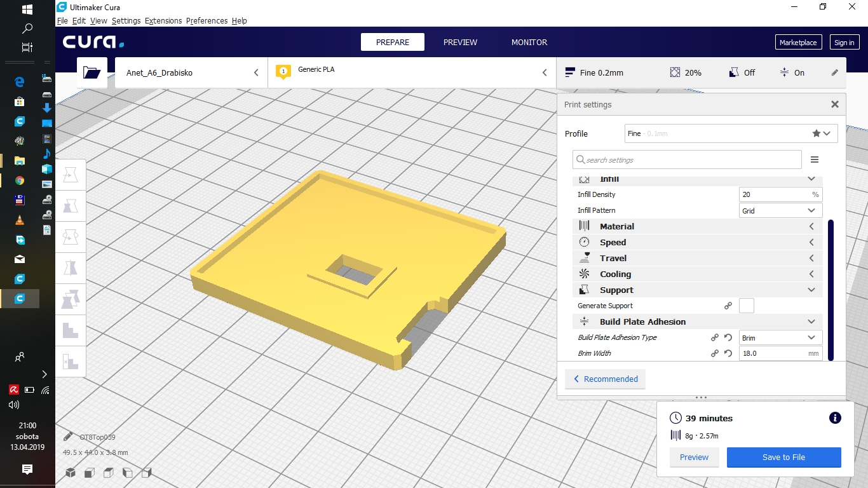This screenshot has width=868, height=488.
Task: Open the File menu
Action: pos(62,20)
